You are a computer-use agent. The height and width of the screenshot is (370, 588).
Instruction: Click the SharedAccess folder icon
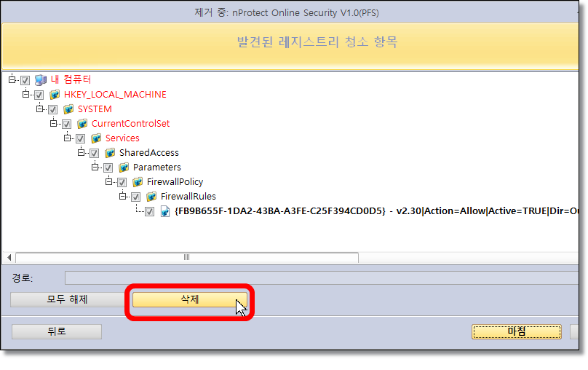(110, 153)
